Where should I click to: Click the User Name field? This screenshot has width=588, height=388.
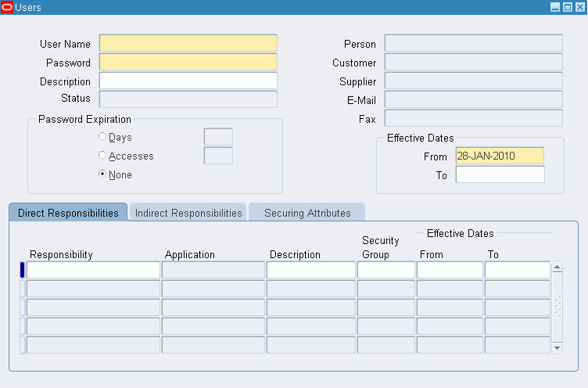click(x=188, y=43)
